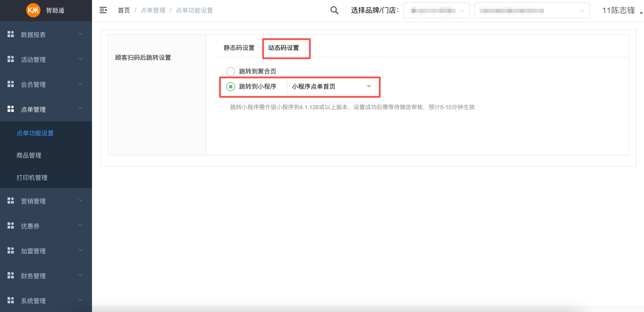
Task: Select the 跳转到小程序 radio button
Action: point(230,87)
